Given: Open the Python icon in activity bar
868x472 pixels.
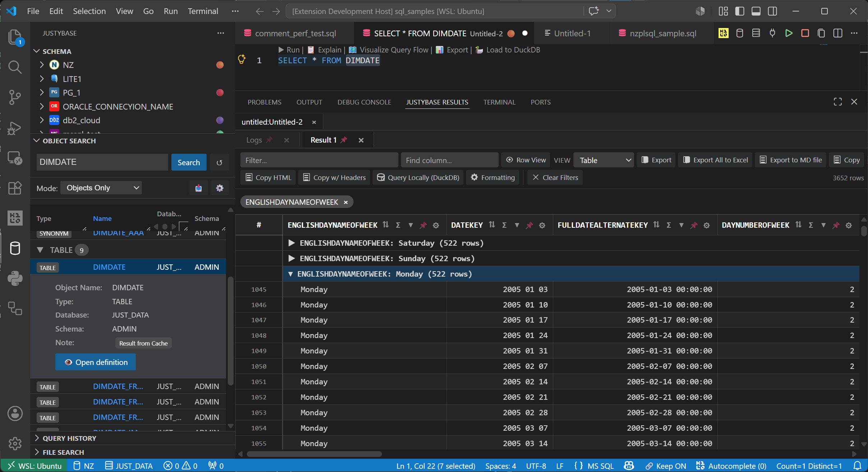Looking at the screenshot, I should coord(15,278).
